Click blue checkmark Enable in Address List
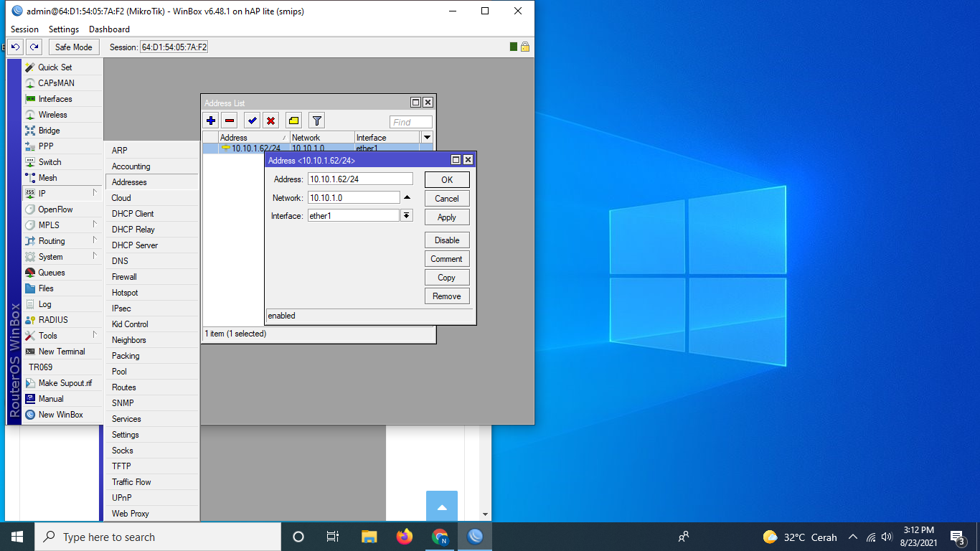Viewport: 980px width, 551px height. [252, 121]
